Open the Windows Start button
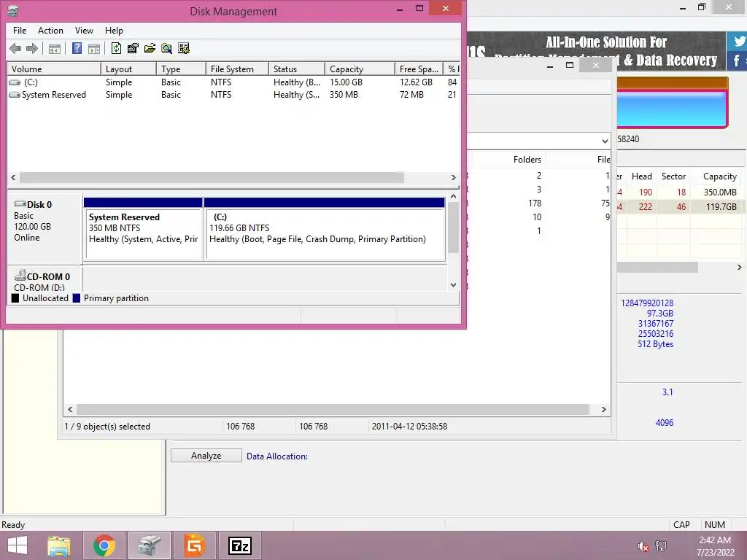Viewport: 747px width, 560px height. point(18,545)
